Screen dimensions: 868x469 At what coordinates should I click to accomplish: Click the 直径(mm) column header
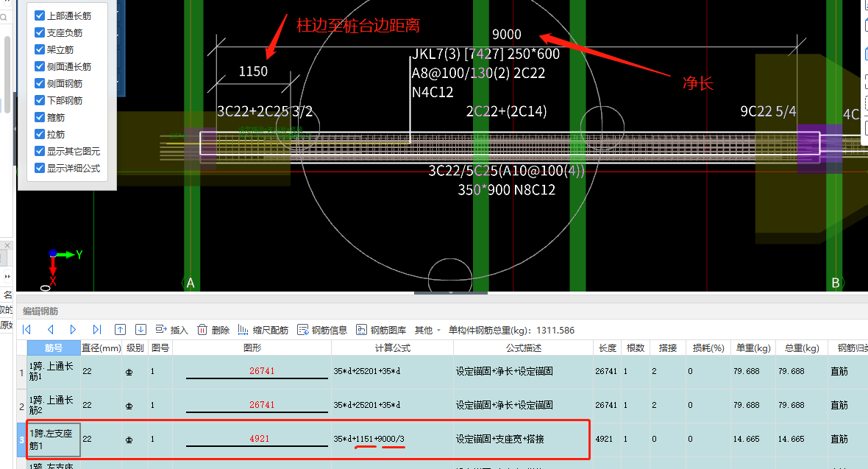pyautogui.click(x=102, y=348)
